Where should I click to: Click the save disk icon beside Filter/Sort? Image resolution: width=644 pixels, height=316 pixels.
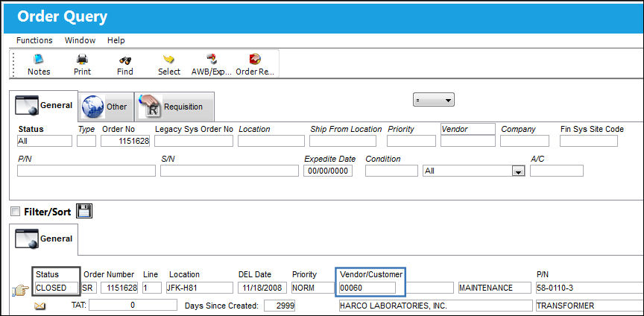[85, 211]
